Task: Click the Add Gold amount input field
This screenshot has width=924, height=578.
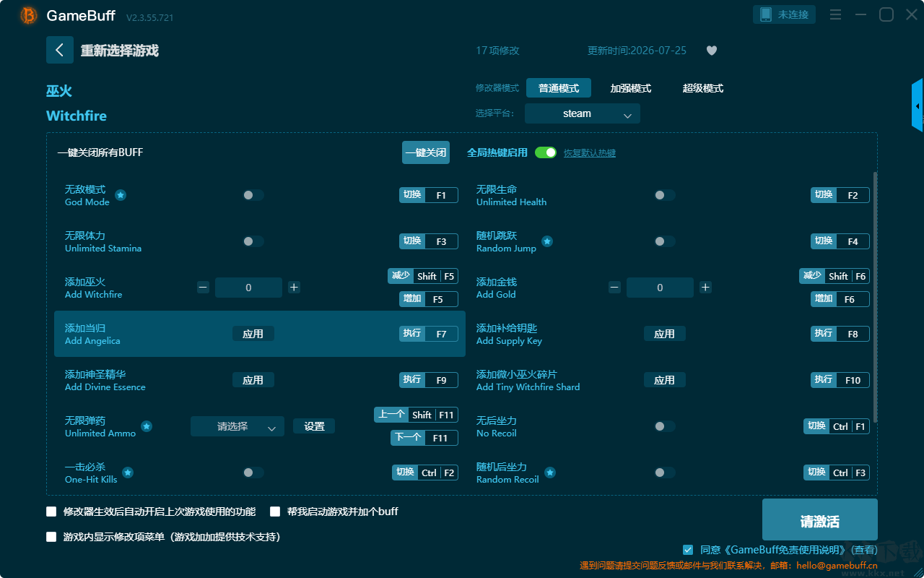Action: 660,288
